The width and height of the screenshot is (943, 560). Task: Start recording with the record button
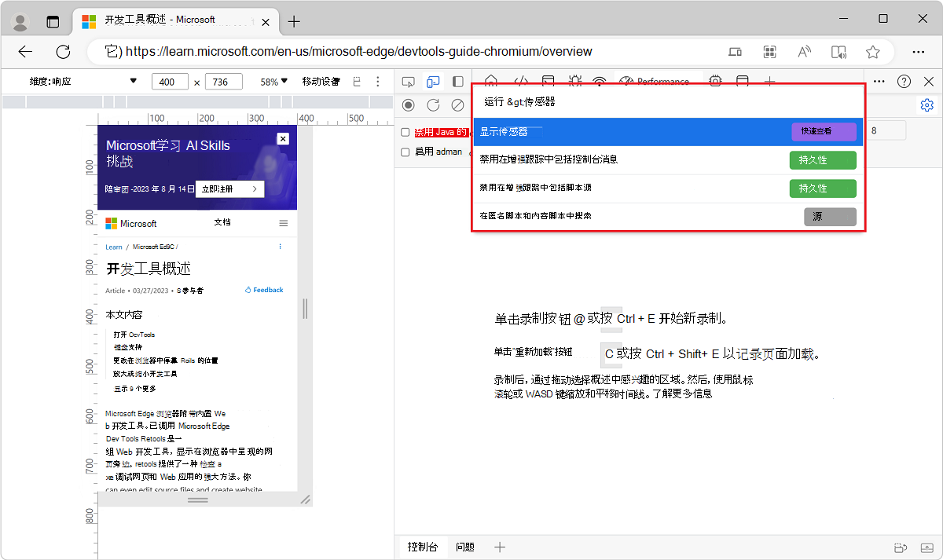coord(408,104)
